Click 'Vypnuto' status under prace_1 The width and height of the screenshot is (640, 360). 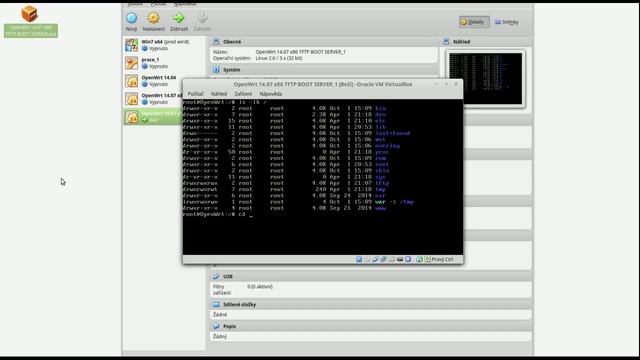click(x=158, y=66)
